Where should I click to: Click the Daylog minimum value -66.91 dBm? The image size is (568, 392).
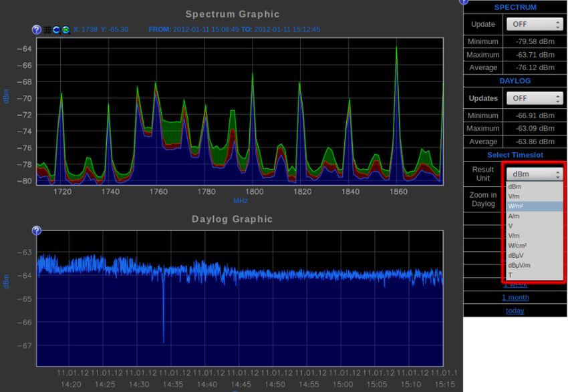(535, 116)
